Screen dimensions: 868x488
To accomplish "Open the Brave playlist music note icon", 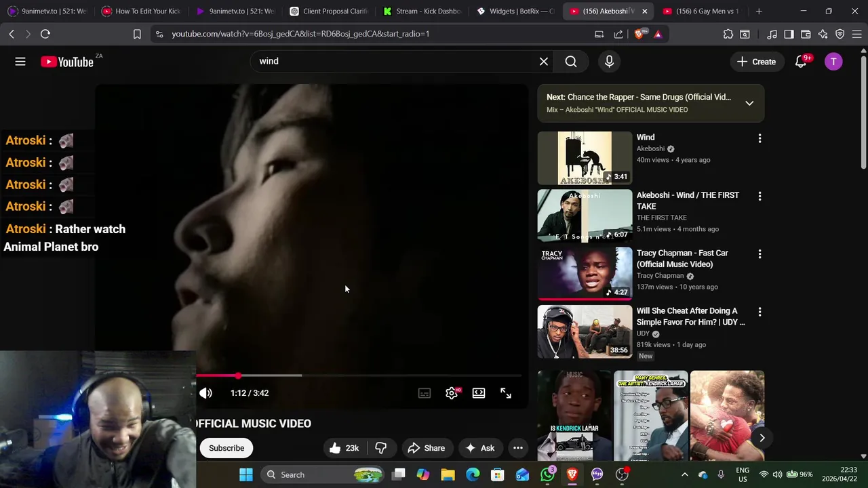I will coord(772,34).
